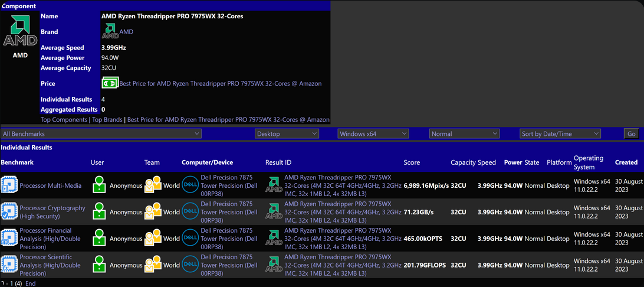Open Dell Precision 7875 link in Multi-Media row
Image resolution: width=644 pixels, height=287 pixels.
coord(229,185)
